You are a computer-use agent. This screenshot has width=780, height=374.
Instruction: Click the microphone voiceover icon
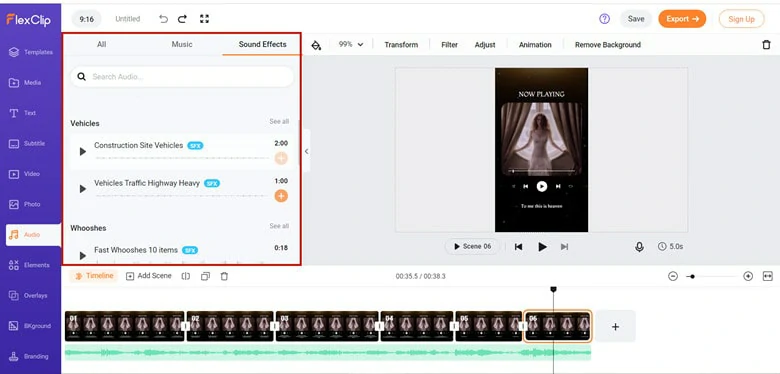(639, 247)
